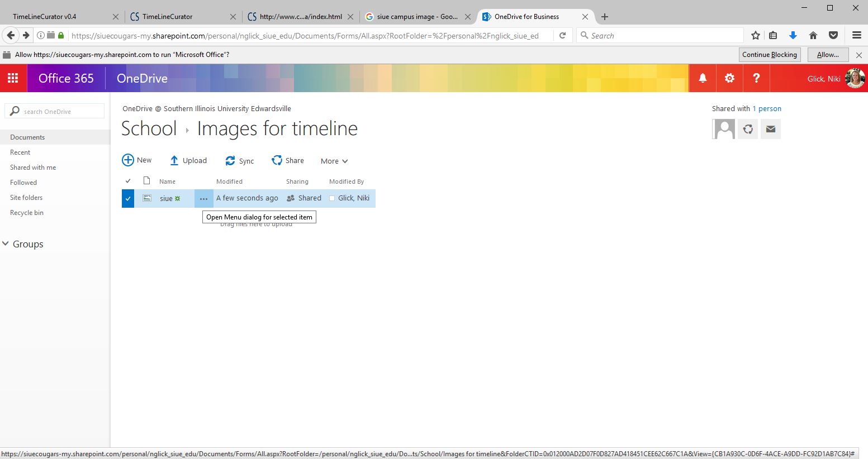
Task: Click the Upload toolbar button
Action: pyautogui.click(x=188, y=160)
